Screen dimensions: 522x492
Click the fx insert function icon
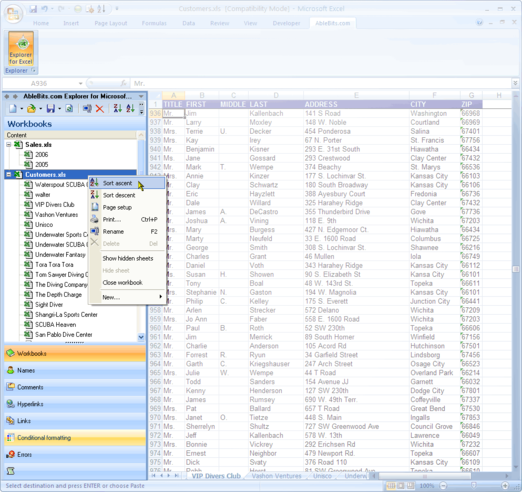124,83
